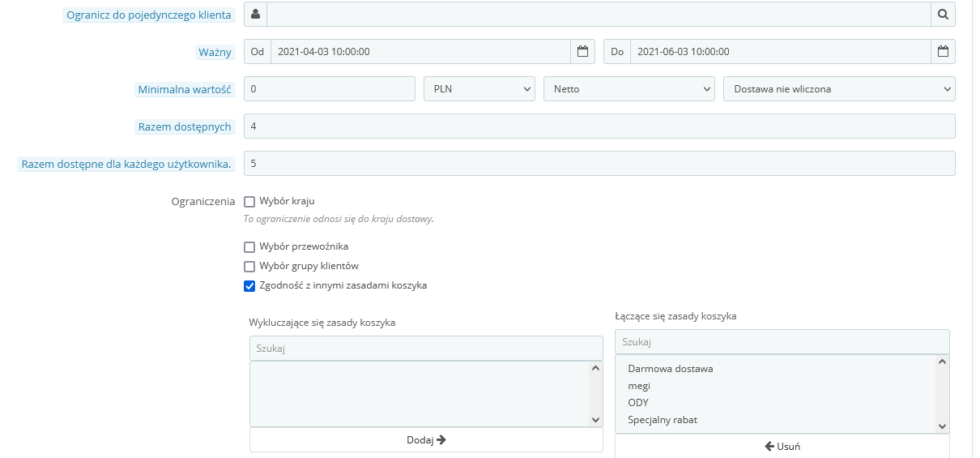Click scroll-up arrow in exclusive rules list
This screenshot has height=458, width=980.
(x=596, y=368)
